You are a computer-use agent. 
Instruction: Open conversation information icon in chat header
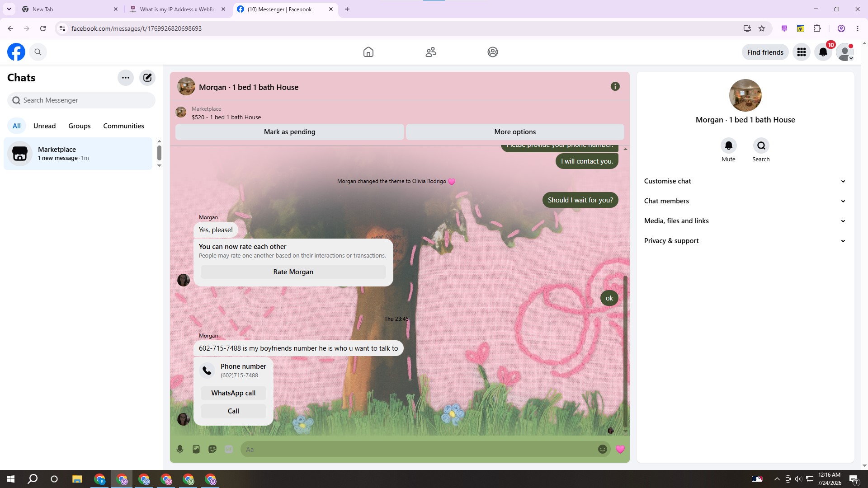615,86
